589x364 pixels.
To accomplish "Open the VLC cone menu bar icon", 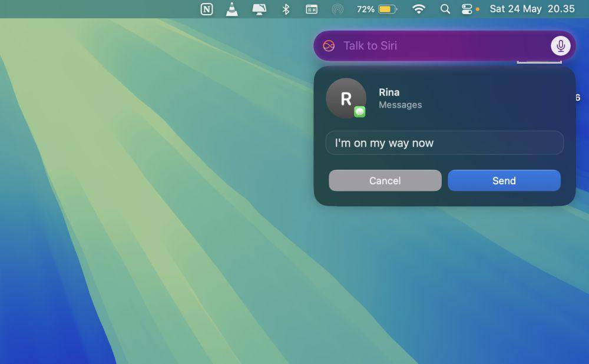I will click(x=231, y=9).
